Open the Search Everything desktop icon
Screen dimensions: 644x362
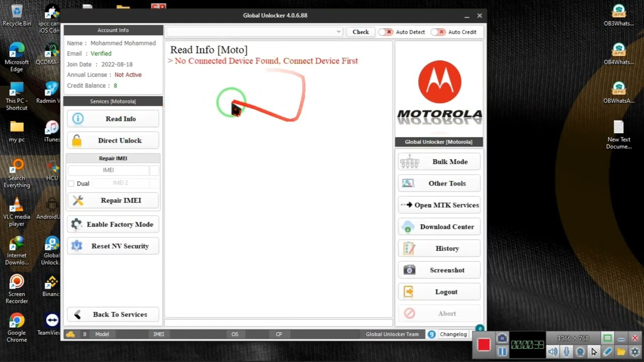(x=17, y=173)
